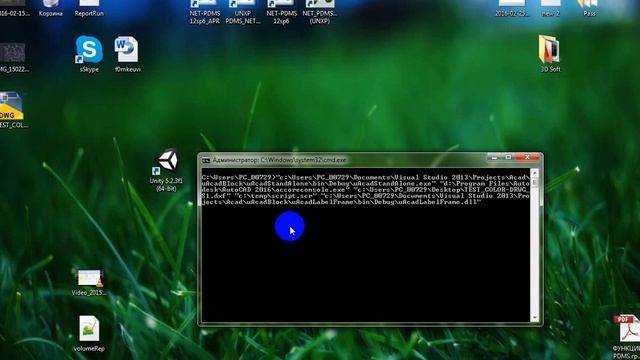Click the line containing c:\temp\script.scr

click(x=365, y=196)
